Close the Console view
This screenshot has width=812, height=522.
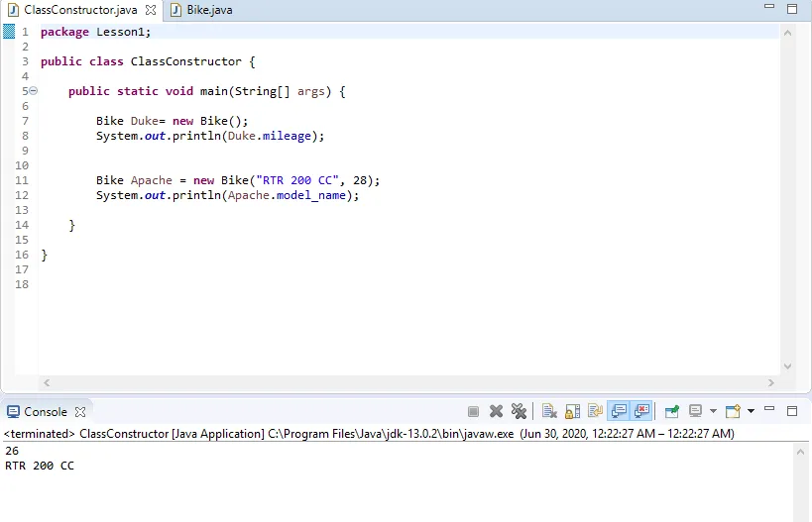[79, 412]
